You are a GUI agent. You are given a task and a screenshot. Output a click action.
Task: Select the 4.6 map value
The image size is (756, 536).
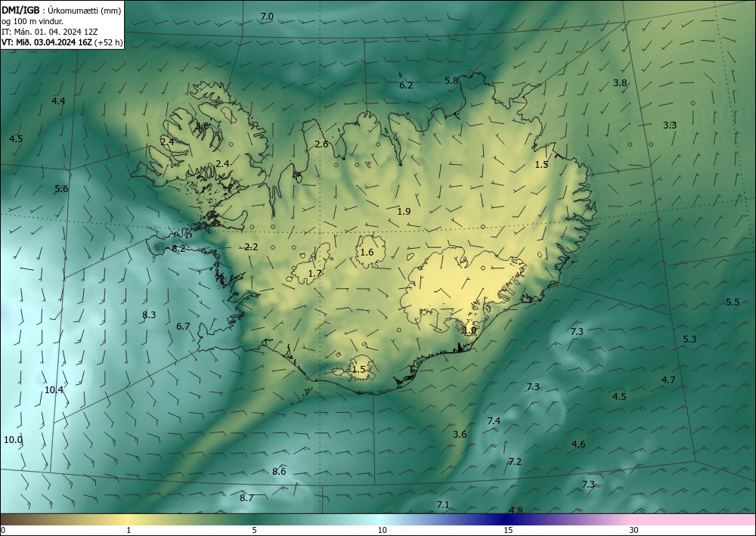pyautogui.click(x=578, y=444)
